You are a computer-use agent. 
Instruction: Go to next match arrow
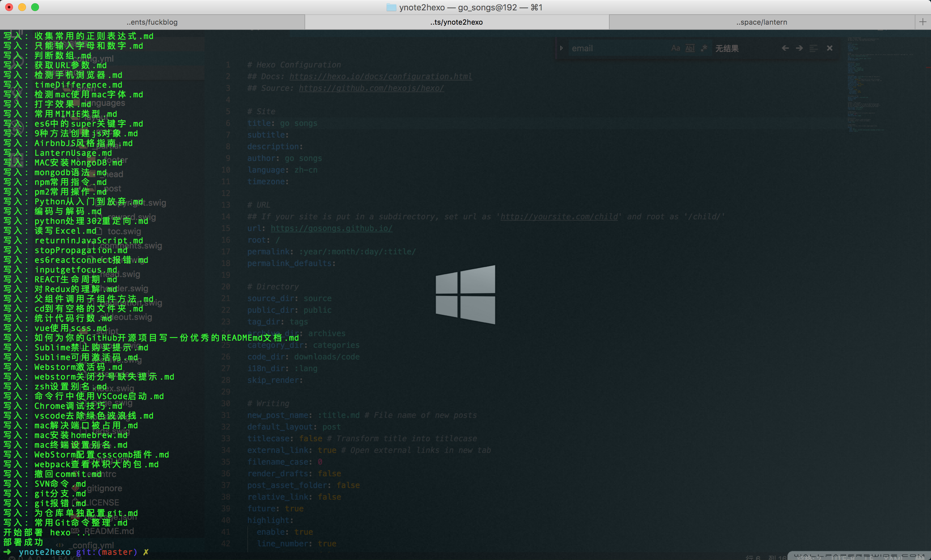(x=799, y=48)
